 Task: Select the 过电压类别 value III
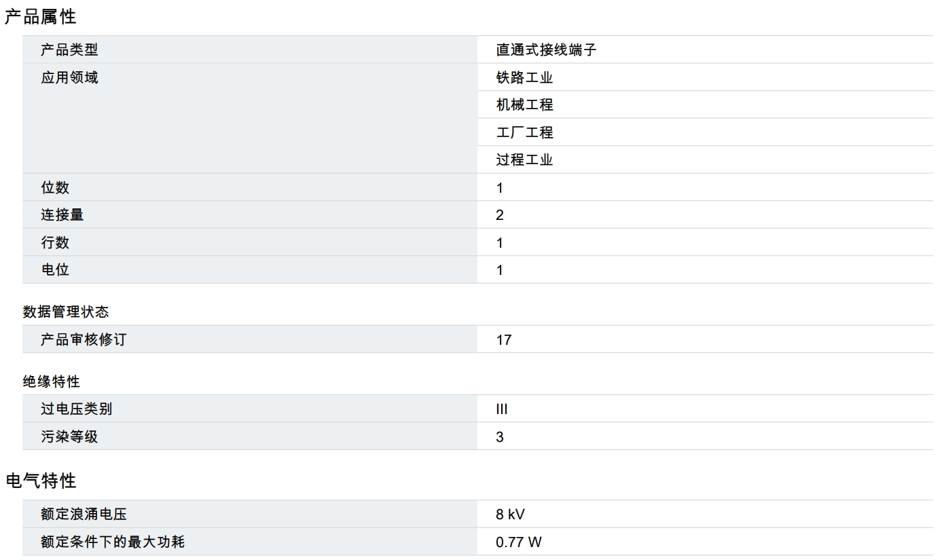point(502,409)
